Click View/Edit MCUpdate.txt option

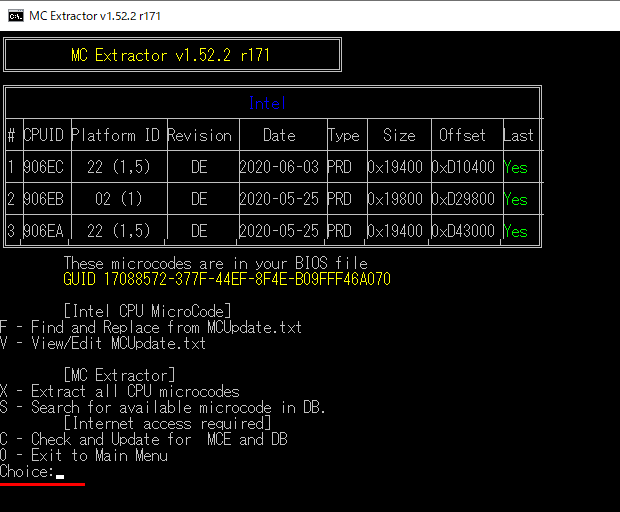103,343
